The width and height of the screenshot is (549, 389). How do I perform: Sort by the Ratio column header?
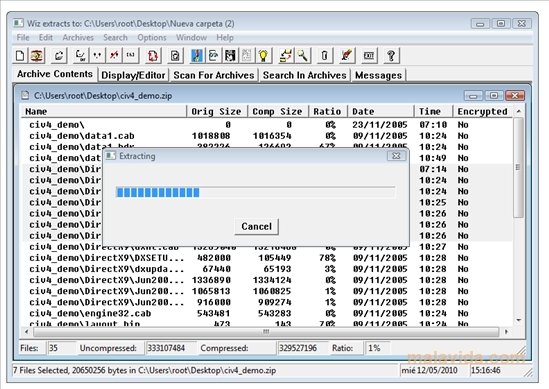[328, 111]
